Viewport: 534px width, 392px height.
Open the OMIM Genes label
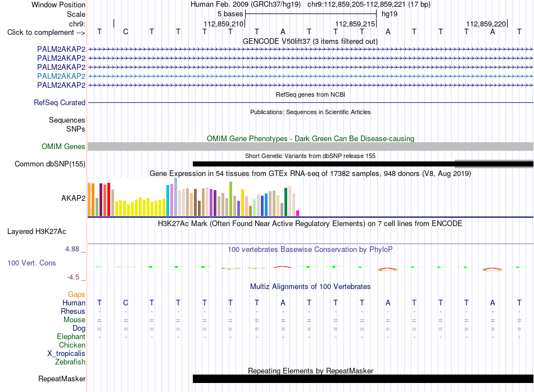pos(63,147)
